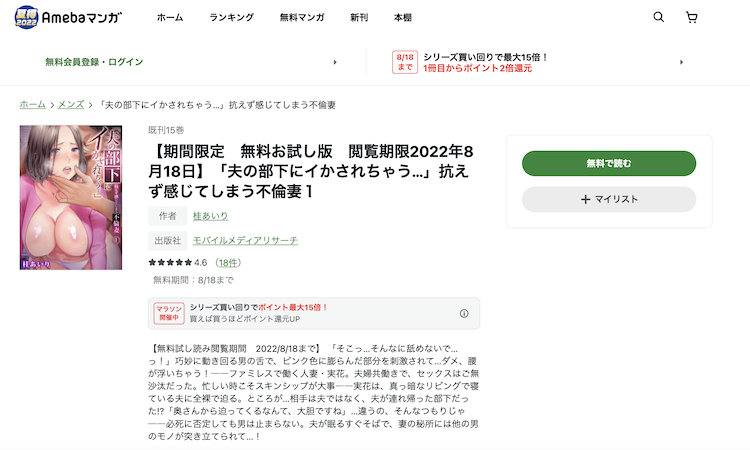
Task: Click the 作者 label
Action: (x=167, y=216)
